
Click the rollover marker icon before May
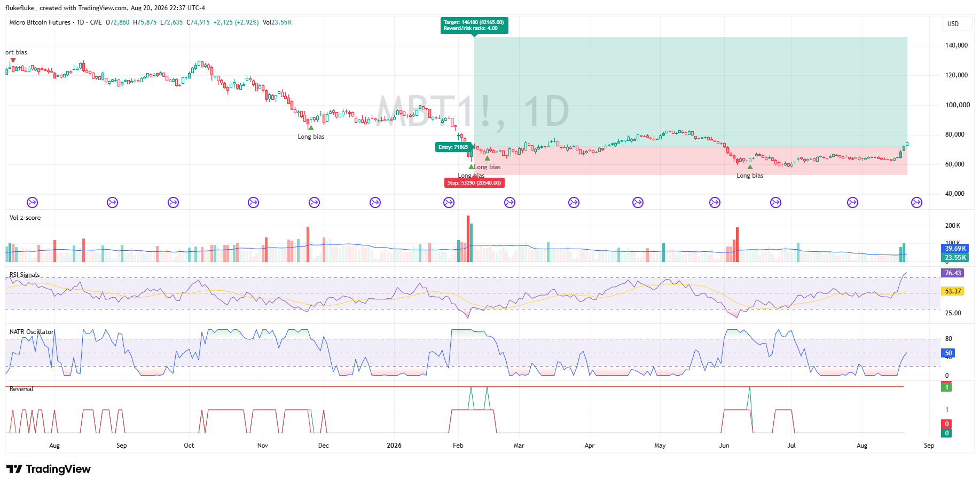point(638,202)
